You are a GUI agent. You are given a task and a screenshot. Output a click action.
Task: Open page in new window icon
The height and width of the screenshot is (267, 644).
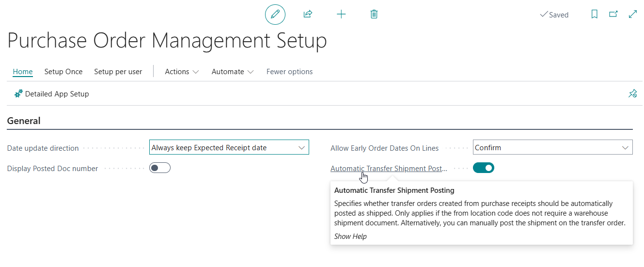click(613, 15)
